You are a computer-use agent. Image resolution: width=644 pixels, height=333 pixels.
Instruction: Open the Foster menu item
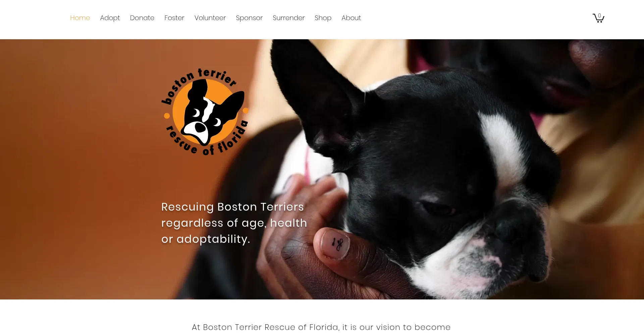(x=174, y=18)
